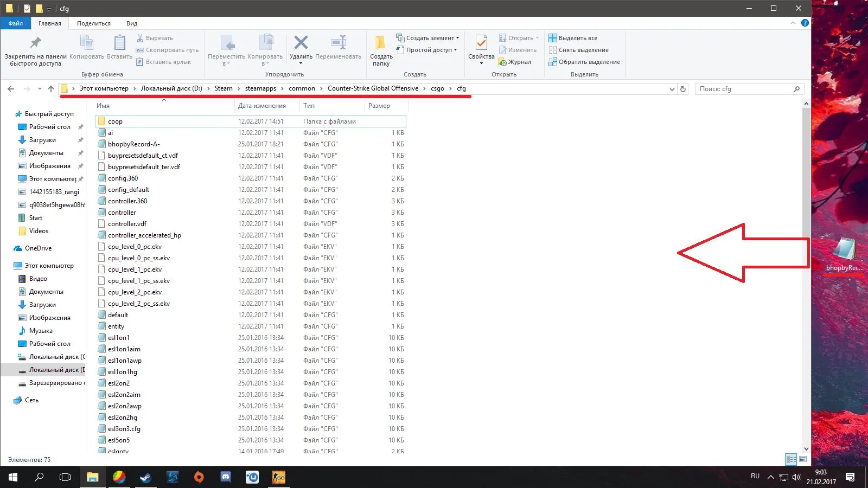This screenshot has height=488, width=868.
Task: Click csgo in the breadcrumb path
Action: tap(437, 88)
